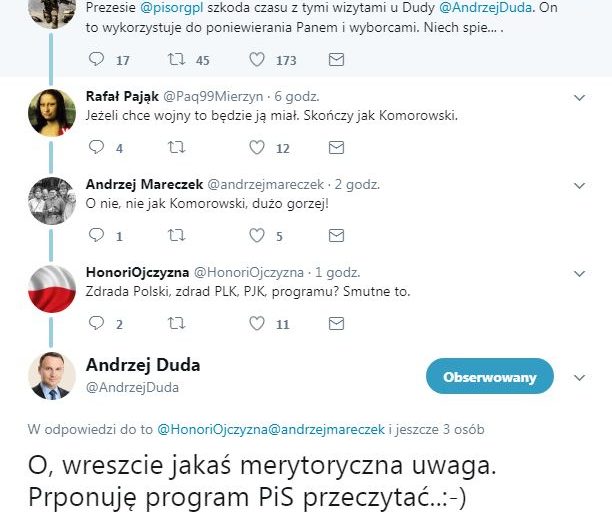The height and width of the screenshot is (512, 612).
Task: Toggle like on Rafał Pająk's tweet
Action: (257, 147)
